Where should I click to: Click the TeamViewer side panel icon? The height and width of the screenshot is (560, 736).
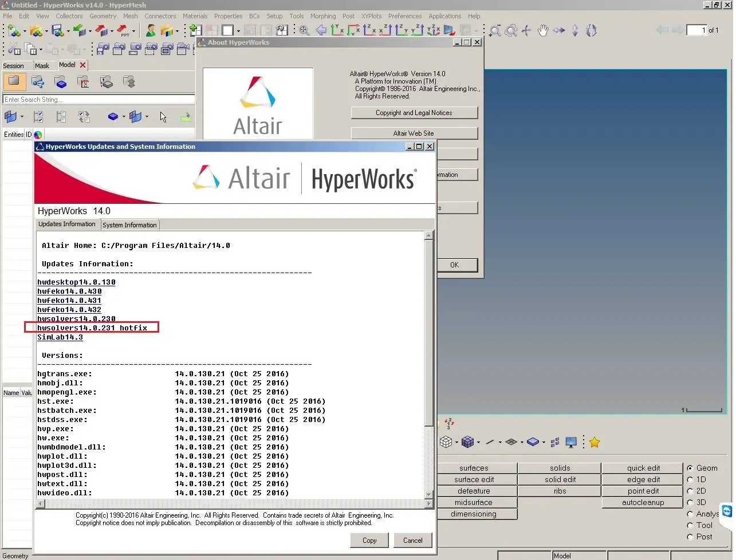coord(727,511)
